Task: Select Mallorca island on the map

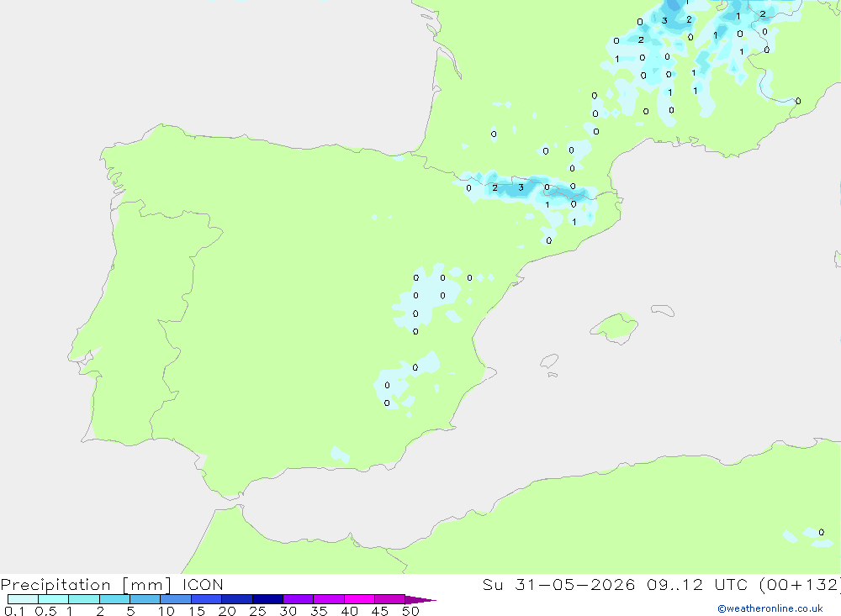Action: coord(615,327)
